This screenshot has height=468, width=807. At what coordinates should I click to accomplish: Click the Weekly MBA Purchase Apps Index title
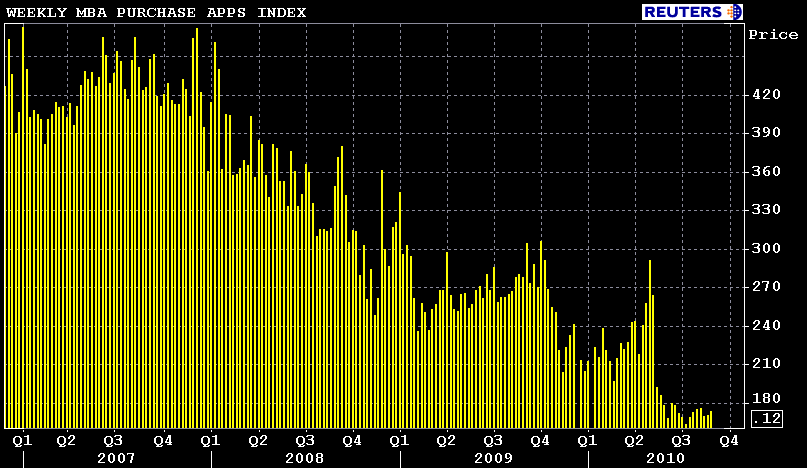click(157, 12)
